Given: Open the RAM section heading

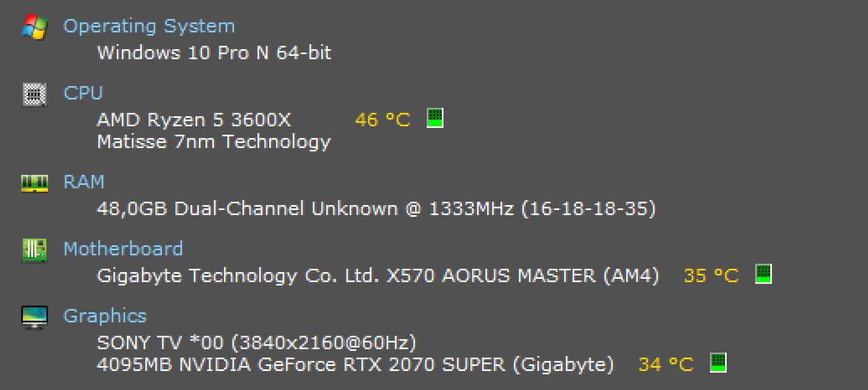Looking at the screenshot, I should point(84,182).
